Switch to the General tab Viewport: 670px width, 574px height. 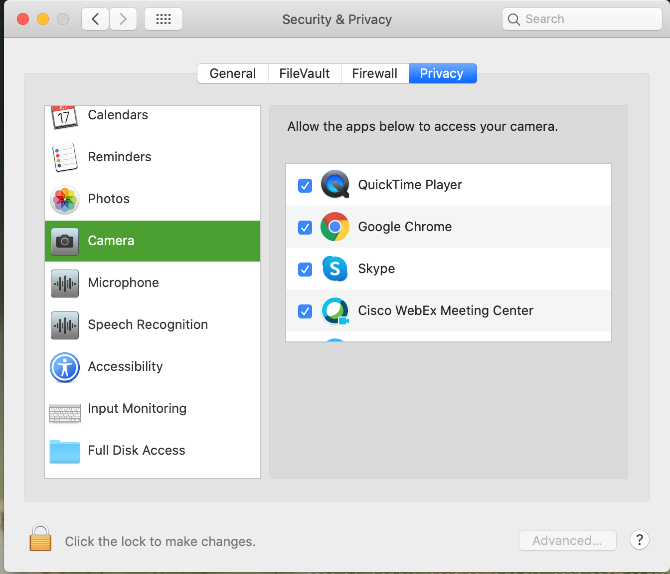click(x=233, y=74)
